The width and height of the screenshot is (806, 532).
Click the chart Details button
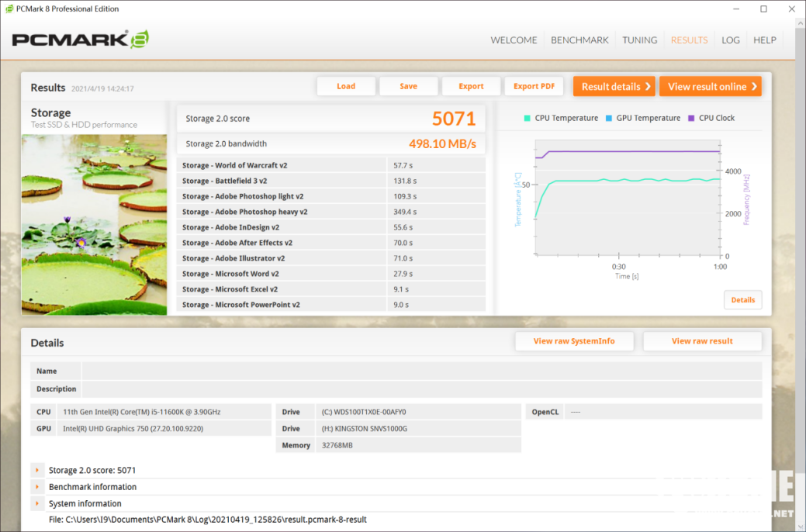[742, 299]
